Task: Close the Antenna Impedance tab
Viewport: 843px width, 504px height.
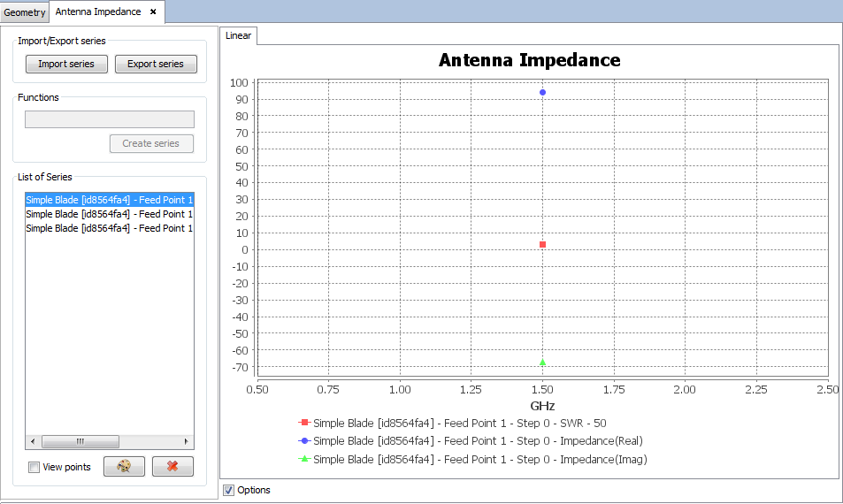Action: (x=153, y=11)
